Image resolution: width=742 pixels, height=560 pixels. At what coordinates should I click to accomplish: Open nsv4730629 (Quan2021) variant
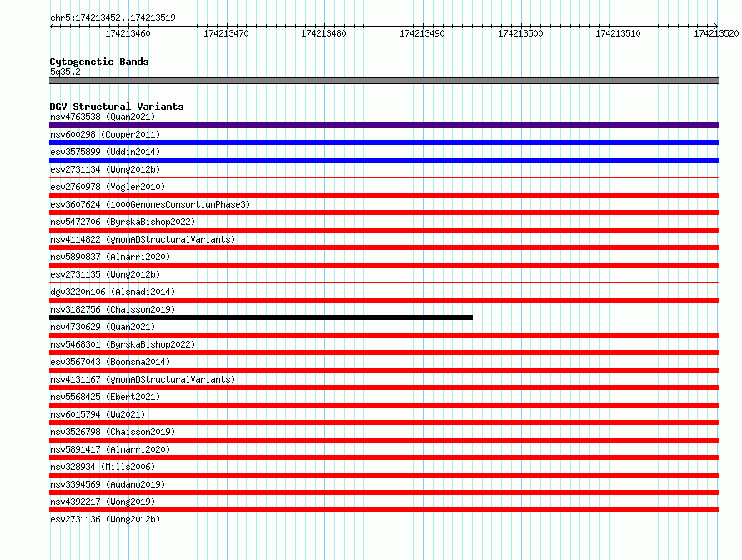click(103, 327)
